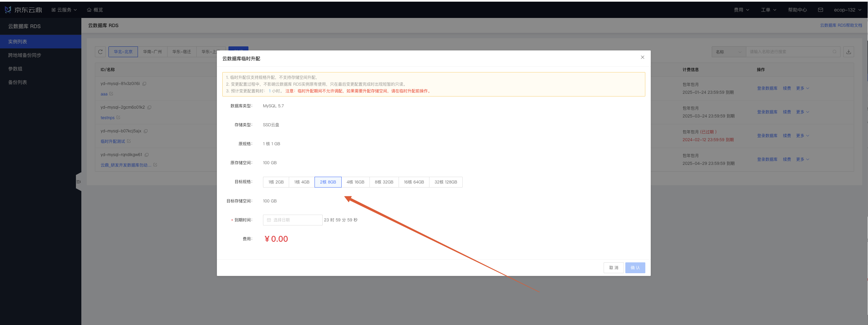Viewport: 868px width, 325px height.
Task: Open the 费用 dropdown in header
Action: (741, 10)
